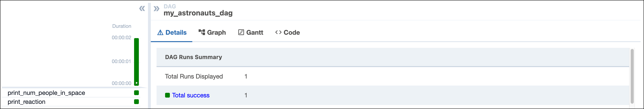Image resolution: width=644 pixels, height=109 pixels.
Task: Click the play icon on run bar
Action: tap(137, 83)
